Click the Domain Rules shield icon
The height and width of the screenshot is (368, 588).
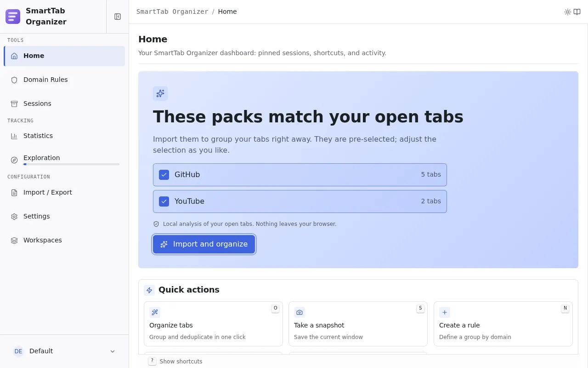pos(14,80)
